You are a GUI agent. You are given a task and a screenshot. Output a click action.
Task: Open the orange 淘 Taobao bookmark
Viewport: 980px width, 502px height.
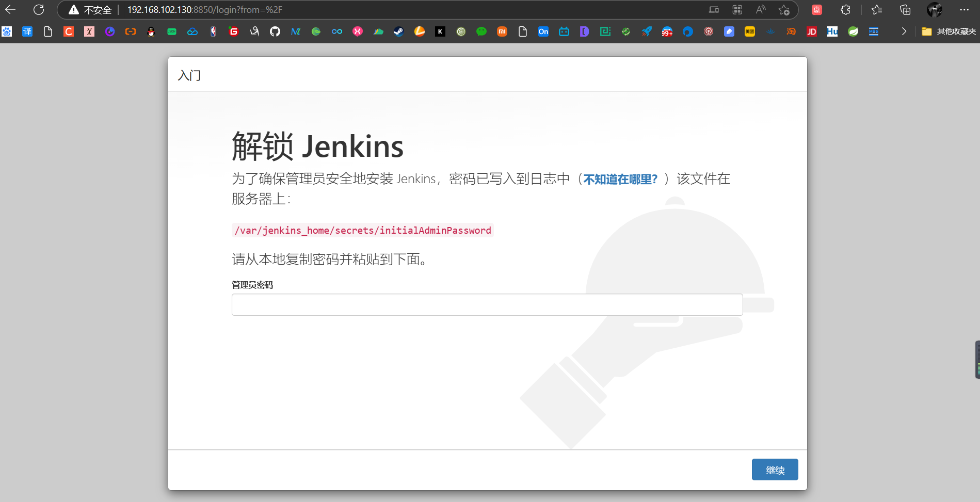click(x=791, y=31)
